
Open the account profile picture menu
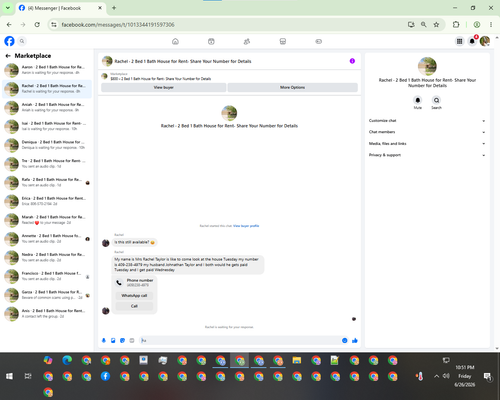coord(485,41)
